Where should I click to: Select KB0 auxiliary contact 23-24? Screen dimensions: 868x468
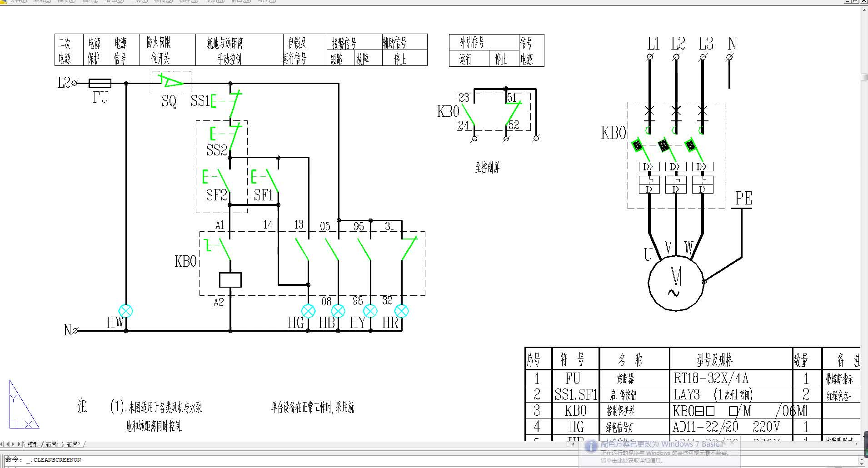(x=468, y=114)
